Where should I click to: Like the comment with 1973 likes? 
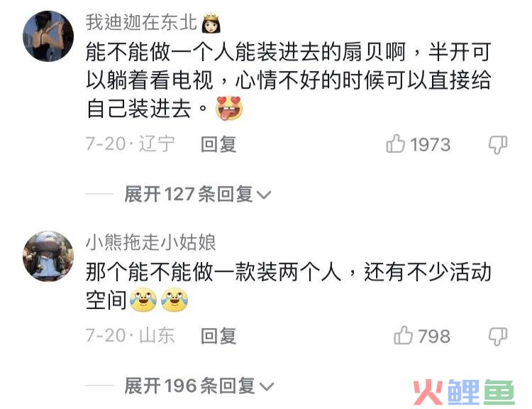click(x=396, y=143)
